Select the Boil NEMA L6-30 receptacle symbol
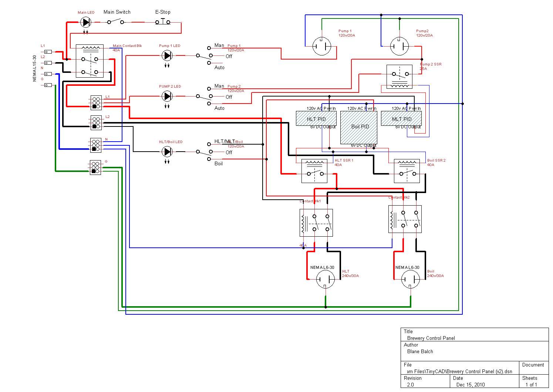Screen dimensions: 553x392 411,279
